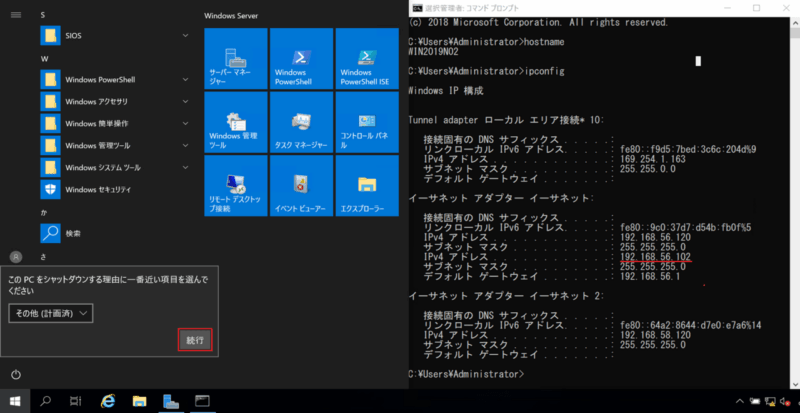Click IPv4 address 169.254.1.163

click(653, 159)
